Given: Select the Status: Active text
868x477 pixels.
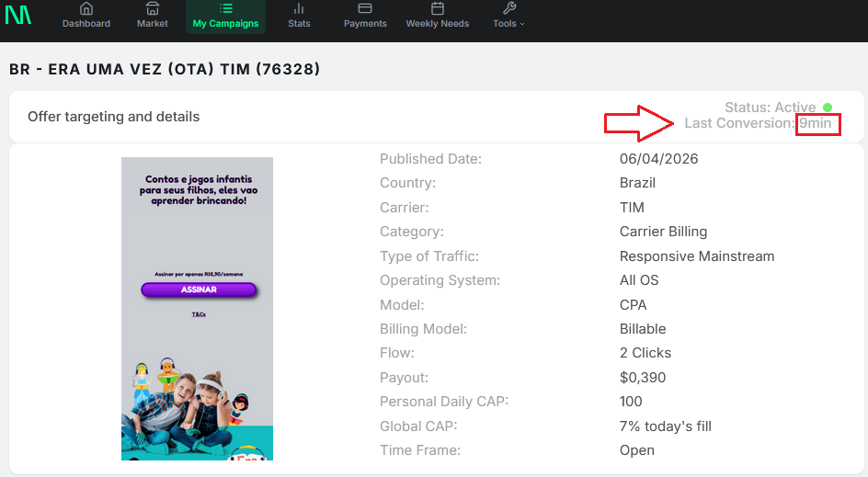Looking at the screenshot, I should coord(770,108).
